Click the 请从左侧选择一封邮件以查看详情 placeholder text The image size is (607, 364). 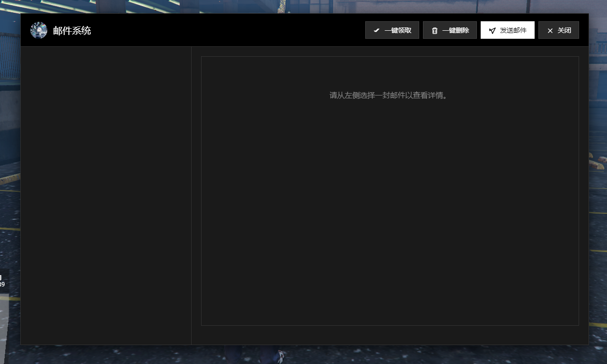tap(388, 95)
